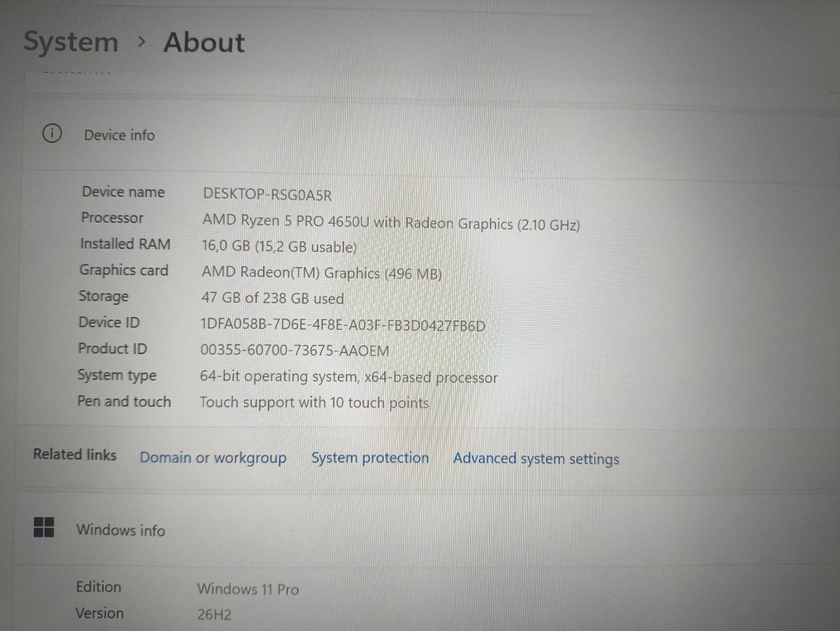This screenshot has width=840, height=631.
Task: Select device name DESKTOP-RSG0A5R value
Action: pos(267,195)
